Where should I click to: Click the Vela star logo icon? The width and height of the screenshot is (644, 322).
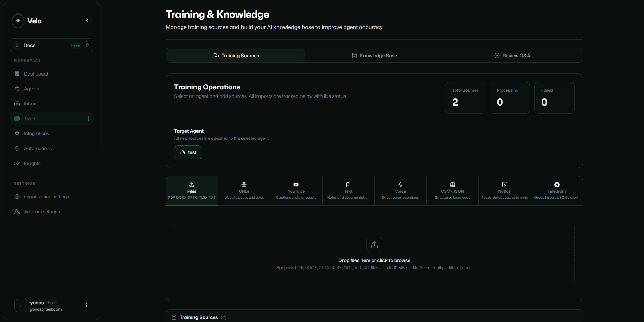[18, 21]
